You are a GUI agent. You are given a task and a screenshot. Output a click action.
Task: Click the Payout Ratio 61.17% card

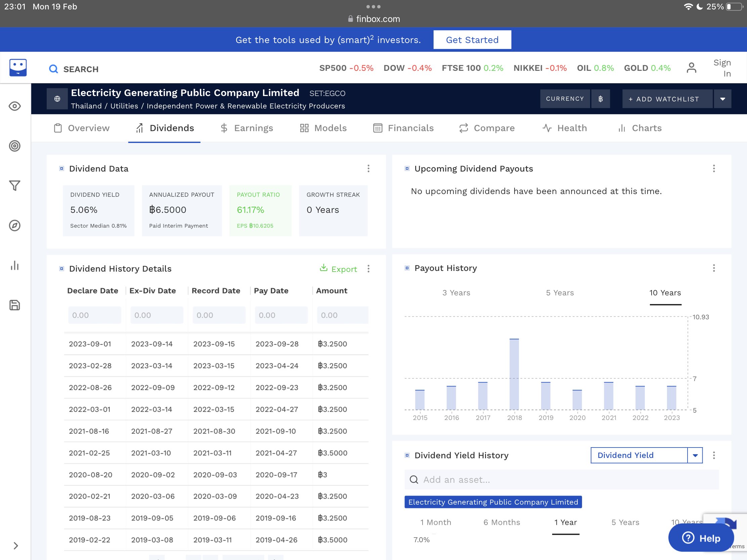pos(260,210)
